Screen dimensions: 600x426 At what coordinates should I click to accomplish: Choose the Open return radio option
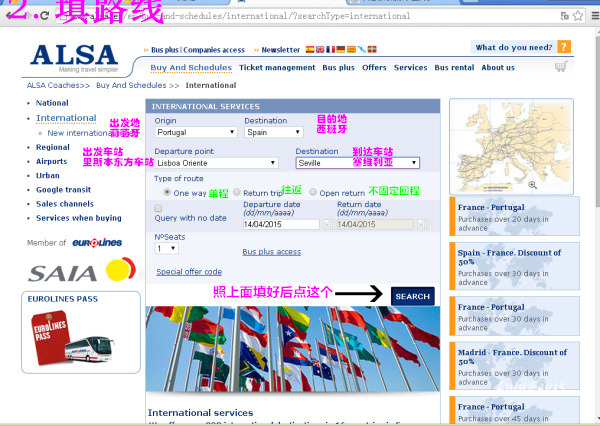[x=313, y=193]
